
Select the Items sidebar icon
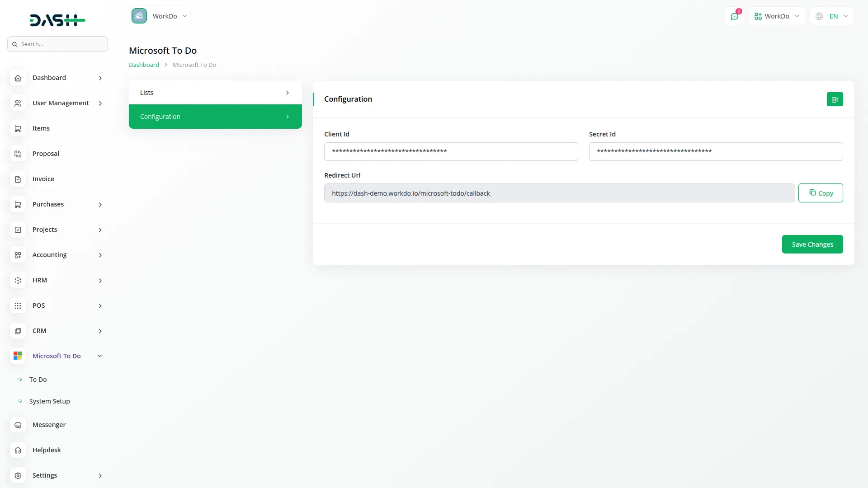pos(18,128)
